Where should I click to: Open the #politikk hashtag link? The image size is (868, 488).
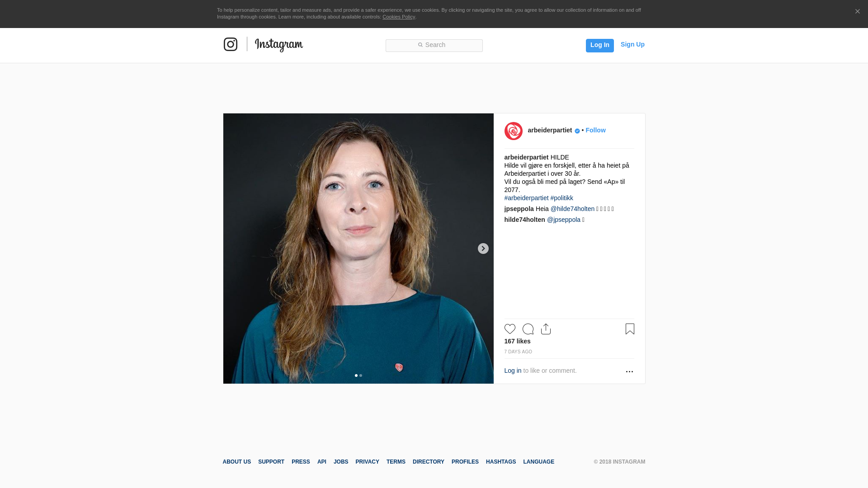point(561,198)
